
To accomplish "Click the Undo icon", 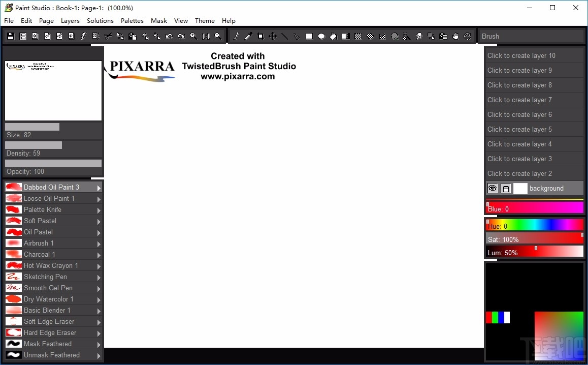I will coord(169,36).
